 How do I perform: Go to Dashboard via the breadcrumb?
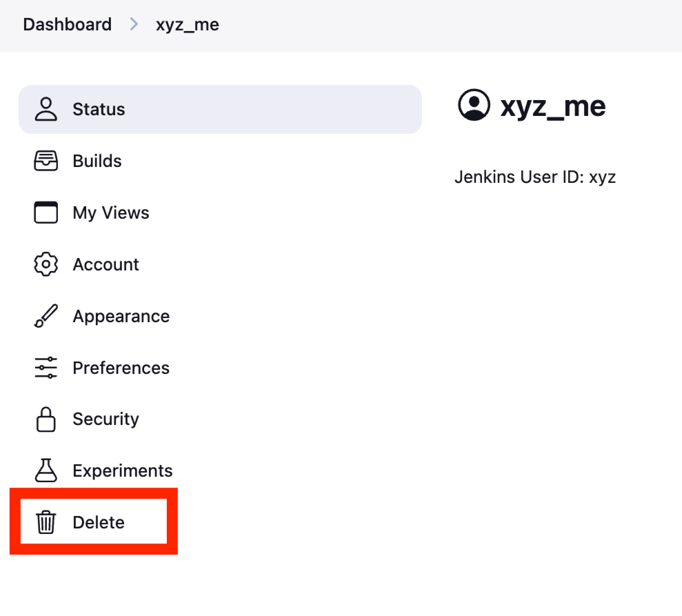point(67,25)
